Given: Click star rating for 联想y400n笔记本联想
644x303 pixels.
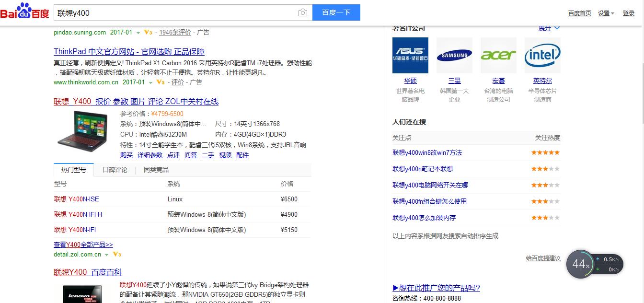Looking at the screenshot, I should pos(545,169).
